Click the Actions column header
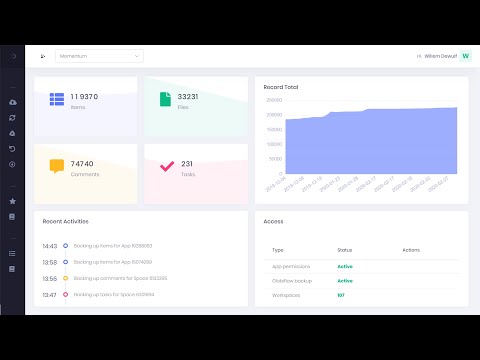The image size is (480, 360). [411, 250]
